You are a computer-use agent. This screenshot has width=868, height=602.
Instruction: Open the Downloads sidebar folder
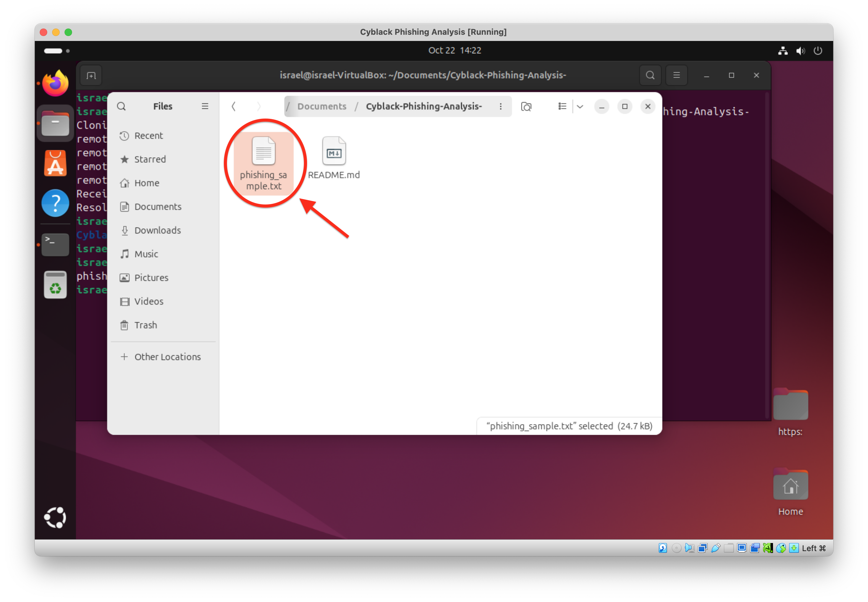[157, 231]
